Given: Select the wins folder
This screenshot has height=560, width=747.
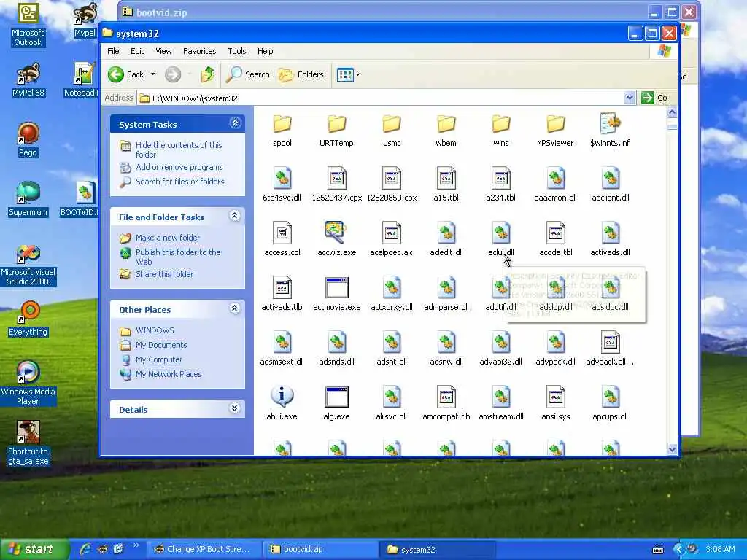Looking at the screenshot, I should [500, 131].
